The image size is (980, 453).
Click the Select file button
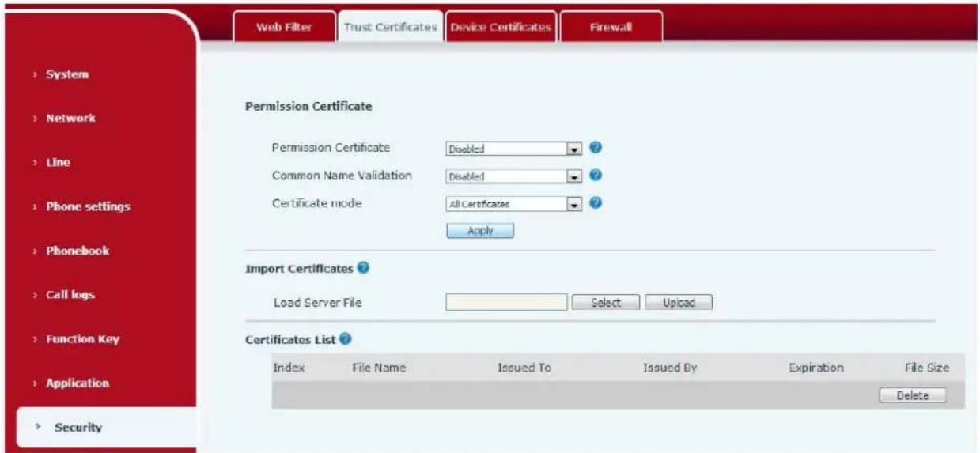pyautogui.click(x=607, y=303)
